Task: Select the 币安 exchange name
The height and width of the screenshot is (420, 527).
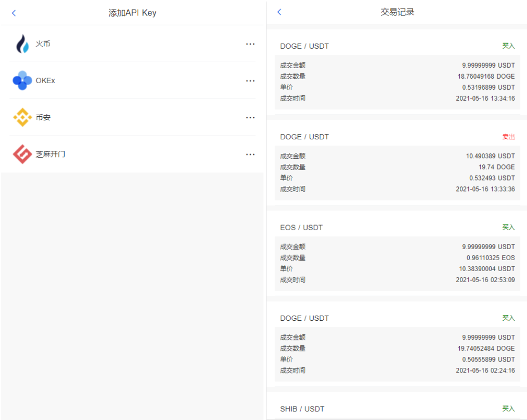Action: point(43,118)
